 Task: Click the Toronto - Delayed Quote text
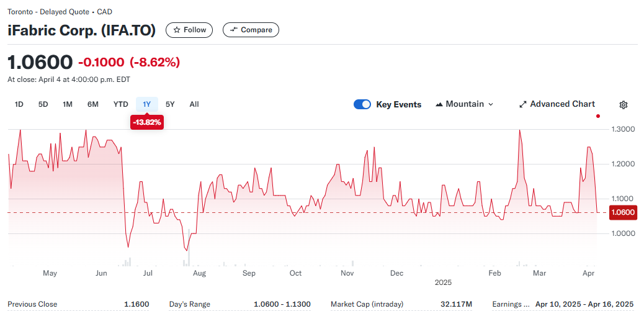48,12
